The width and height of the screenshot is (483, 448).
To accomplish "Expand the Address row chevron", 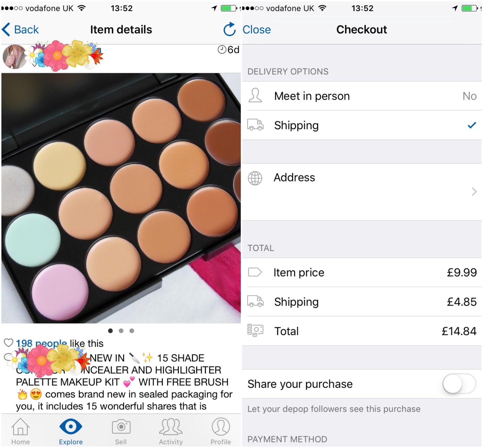I will [x=474, y=192].
